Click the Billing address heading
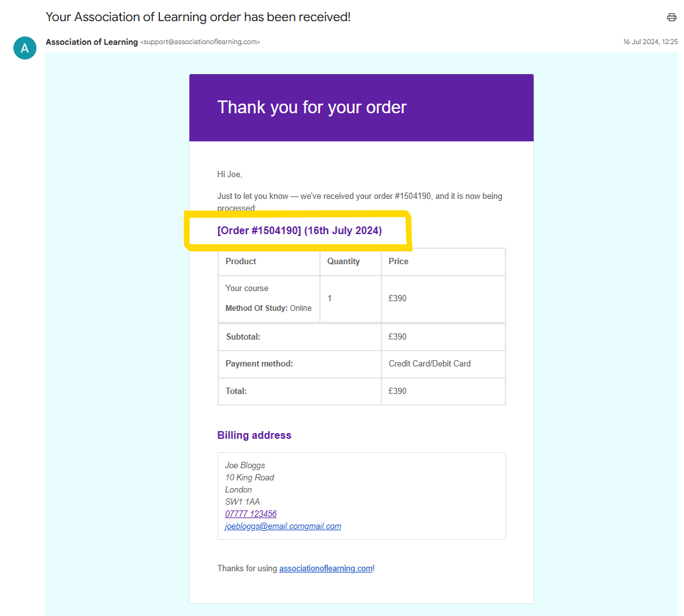Image resolution: width=684 pixels, height=616 pixels. point(254,436)
